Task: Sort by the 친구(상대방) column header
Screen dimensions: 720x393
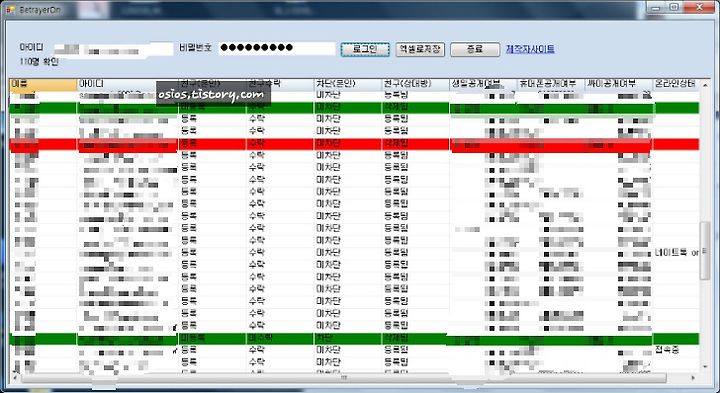Action: (415, 84)
